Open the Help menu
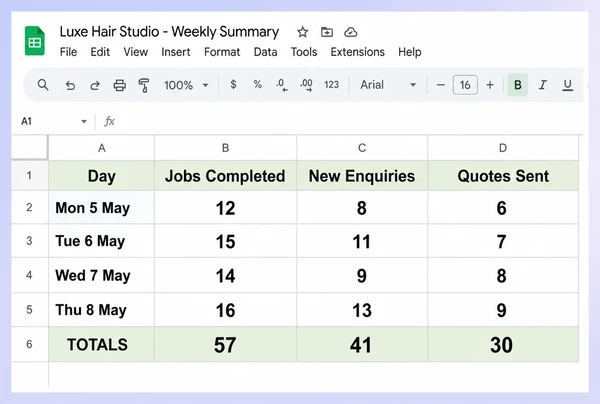 409,52
